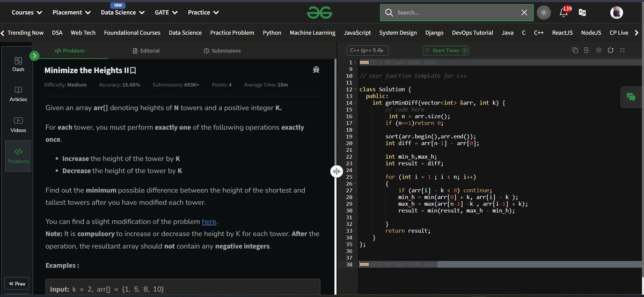
Task: Open the Django topic
Action: (434, 33)
